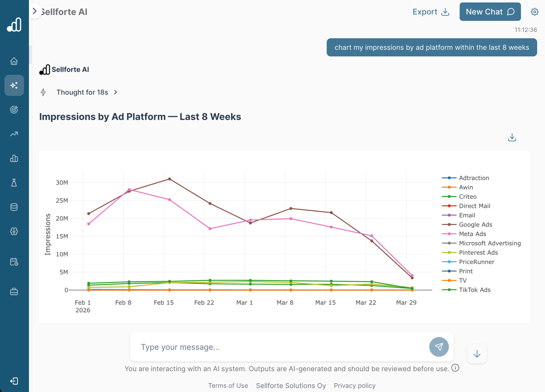Start a New Chat

click(x=490, y=12)
